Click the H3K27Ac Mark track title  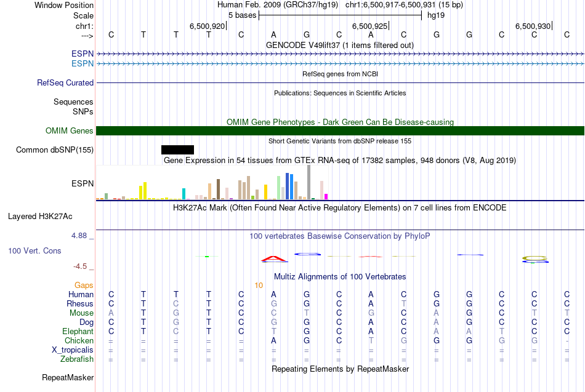[340, 208]
